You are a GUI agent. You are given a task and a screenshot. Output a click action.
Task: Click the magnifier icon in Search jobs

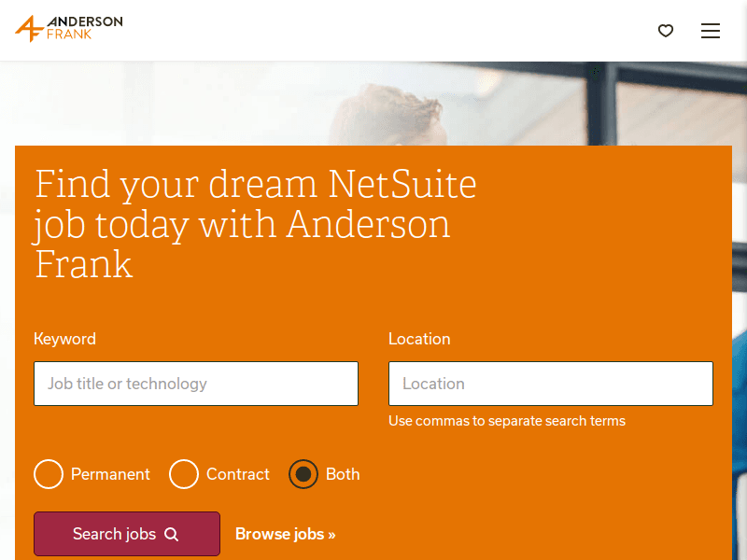[x=171, y=534]
